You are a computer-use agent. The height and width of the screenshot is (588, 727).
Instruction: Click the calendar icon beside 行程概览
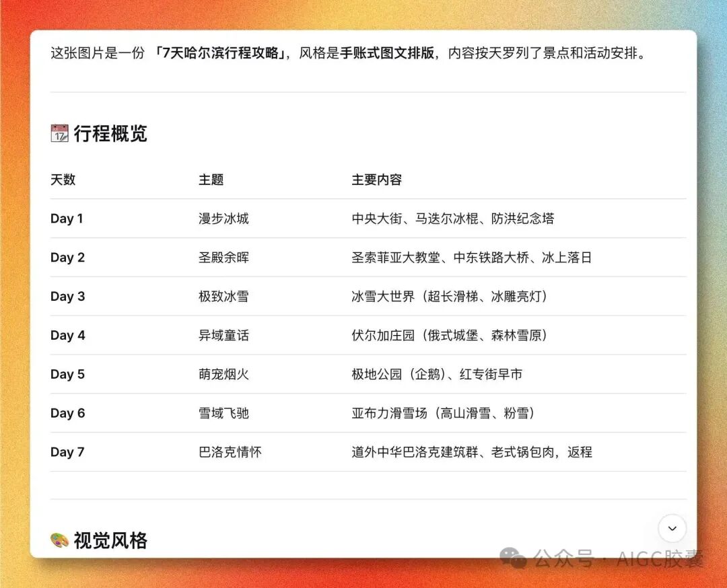(59, 133)
